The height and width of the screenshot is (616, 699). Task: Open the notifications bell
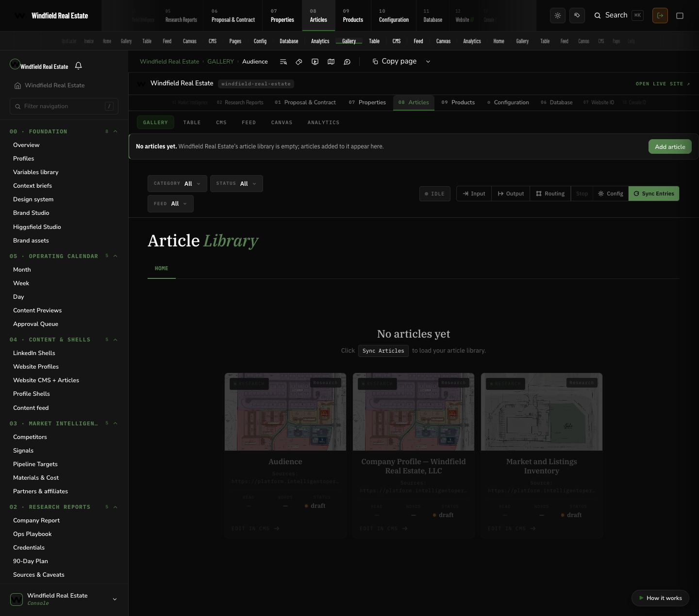coord(78,65)
